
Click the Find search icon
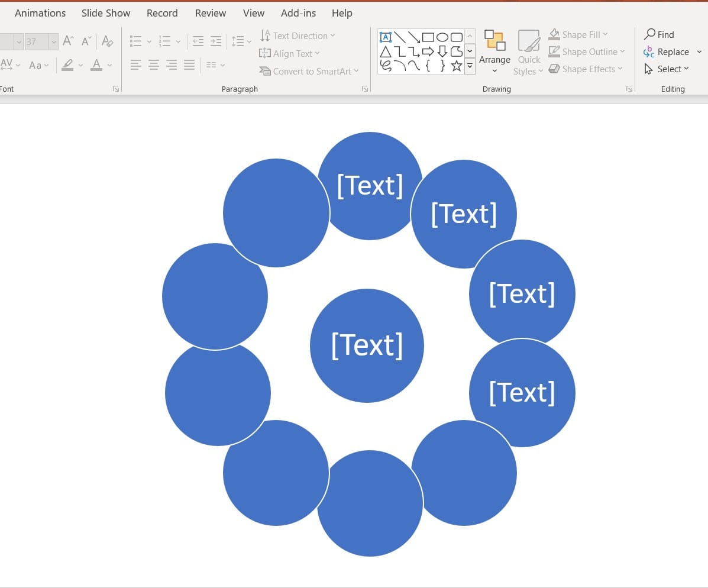650,34
